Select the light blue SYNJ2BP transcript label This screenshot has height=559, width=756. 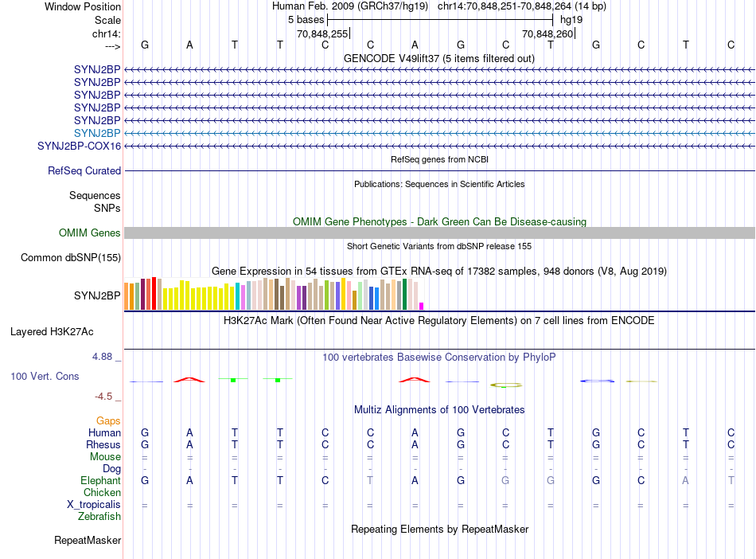click(x=97, y=133)
